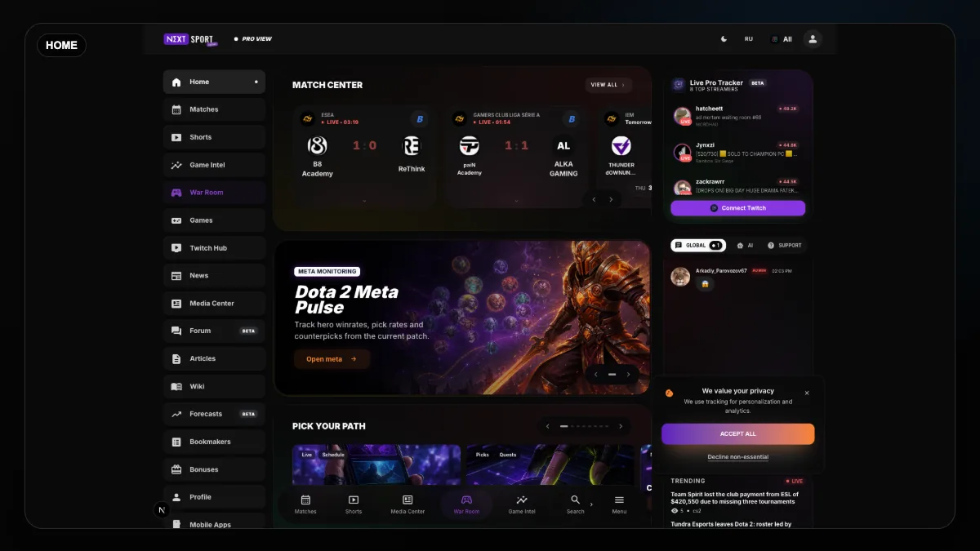
Task: Accept all privacy cookies
Action: [x=738, y=434]
